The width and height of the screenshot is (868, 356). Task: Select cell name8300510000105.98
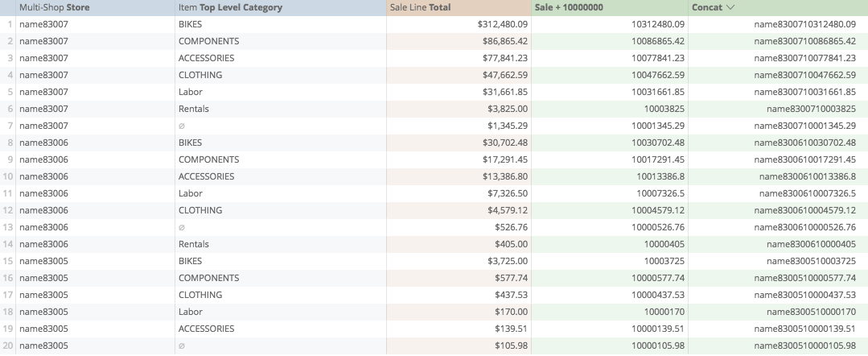[779, 346]
